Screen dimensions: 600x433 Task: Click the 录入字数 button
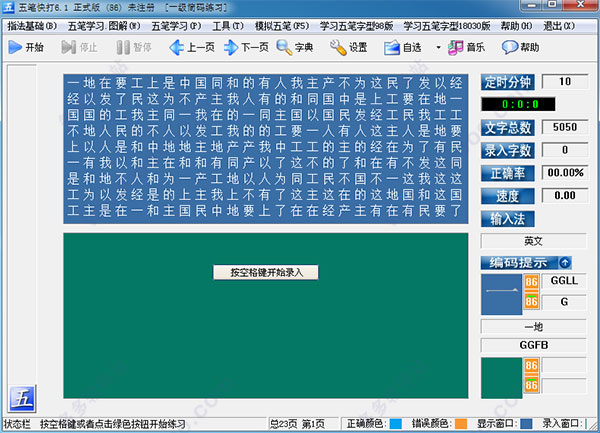tap(507, 150)
